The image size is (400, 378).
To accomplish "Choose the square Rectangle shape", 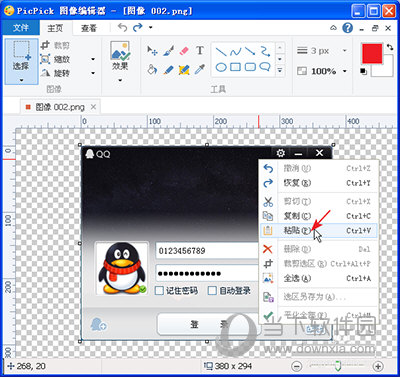I will coord(235,67).
